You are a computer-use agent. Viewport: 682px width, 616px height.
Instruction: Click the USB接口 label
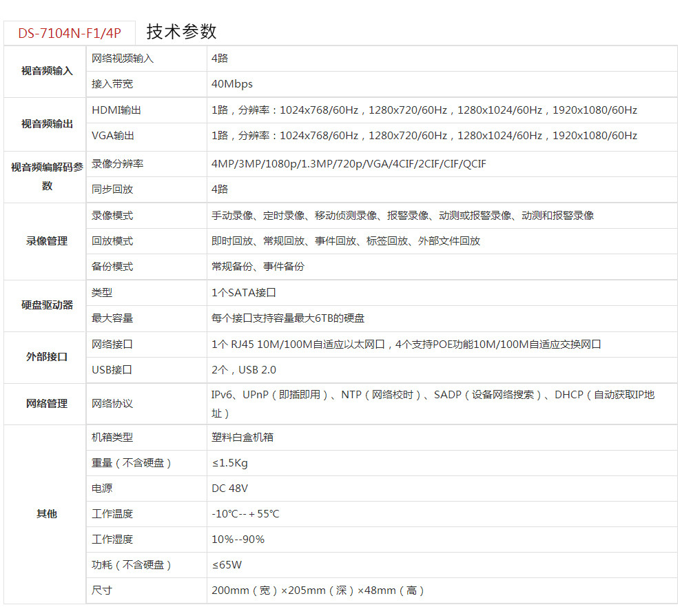coord(112,370)
